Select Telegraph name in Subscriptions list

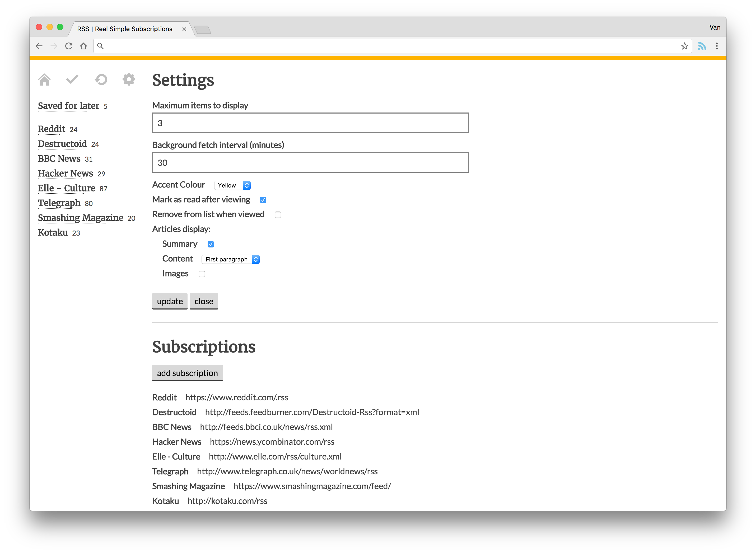(170, 471)
